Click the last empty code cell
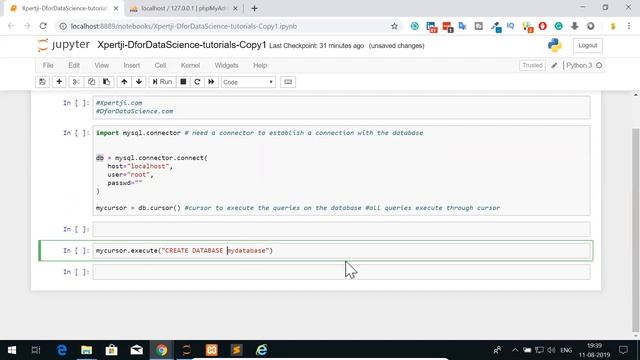Viewport: 640px width, 360px height. click(341, 272)
